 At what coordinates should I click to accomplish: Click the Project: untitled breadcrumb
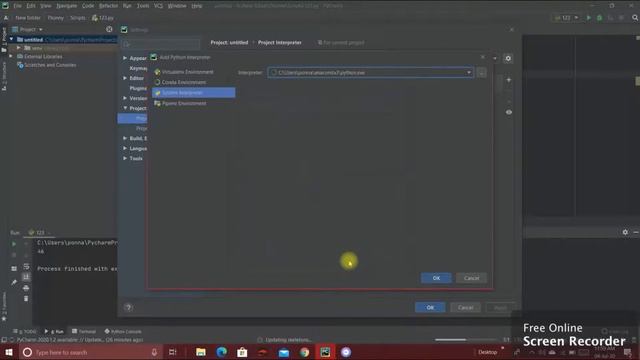(x=229, y=42)
